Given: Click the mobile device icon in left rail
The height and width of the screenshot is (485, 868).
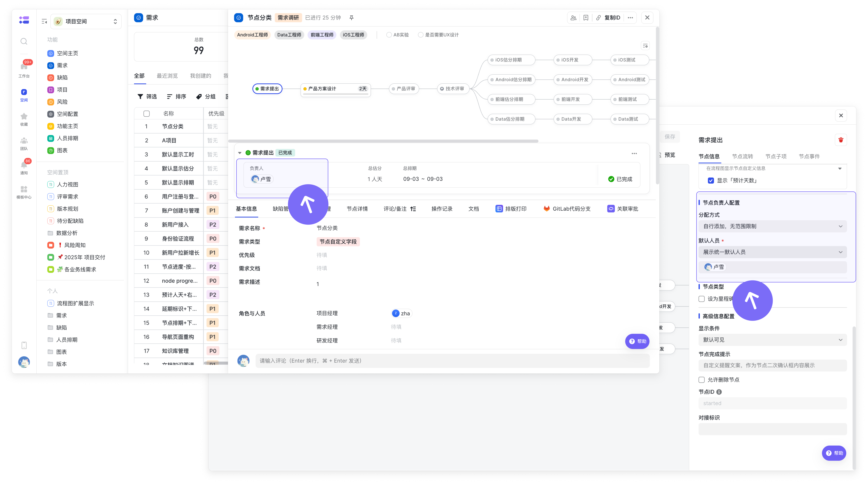Looking at the screenshot, I should tap(24, 345).
